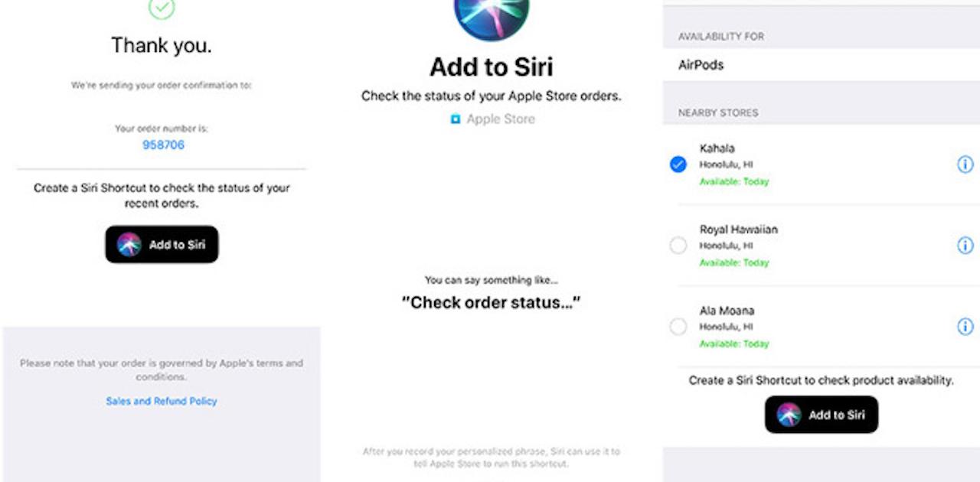This screenshot has width=980, height=482.
Task: Open the AirPods availability row
Action: [822, 65]
